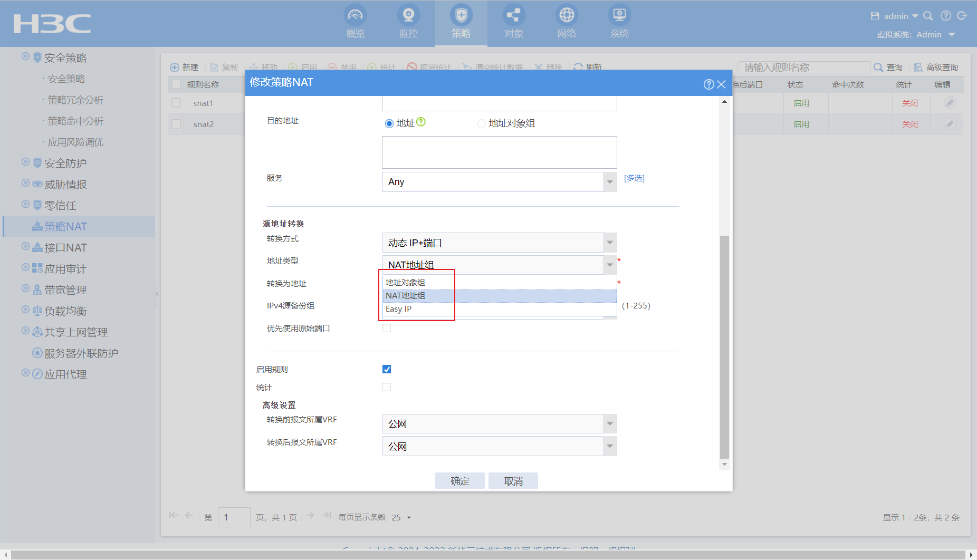Open the 地址类型 dropdown arrow
The width and height of the screenshot is (977, 560).
click(610, 265)
